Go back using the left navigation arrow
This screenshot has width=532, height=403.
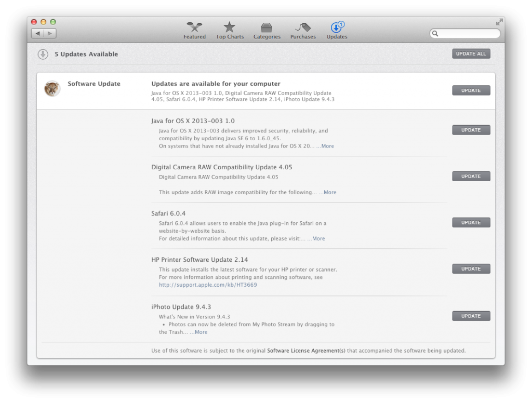point(36,33)
